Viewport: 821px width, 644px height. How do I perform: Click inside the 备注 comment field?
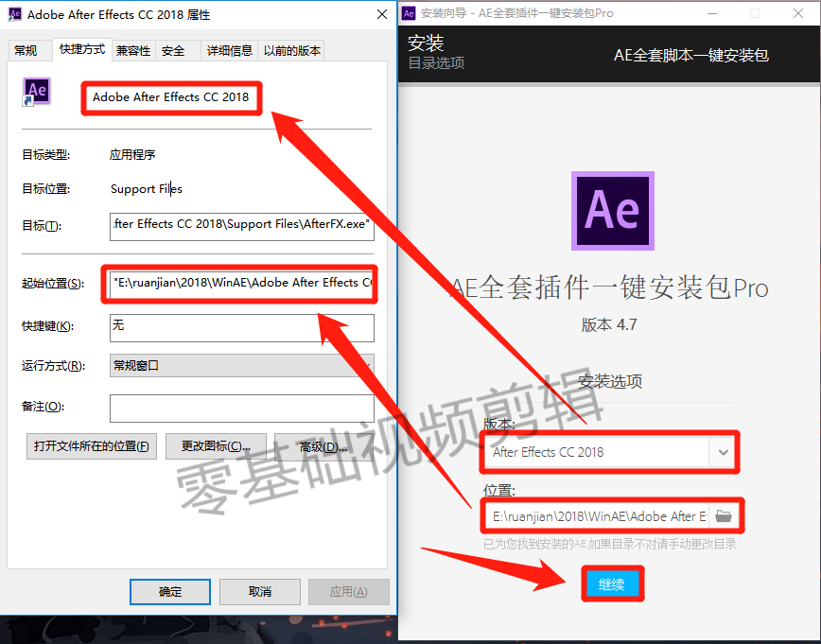[241, 408]
